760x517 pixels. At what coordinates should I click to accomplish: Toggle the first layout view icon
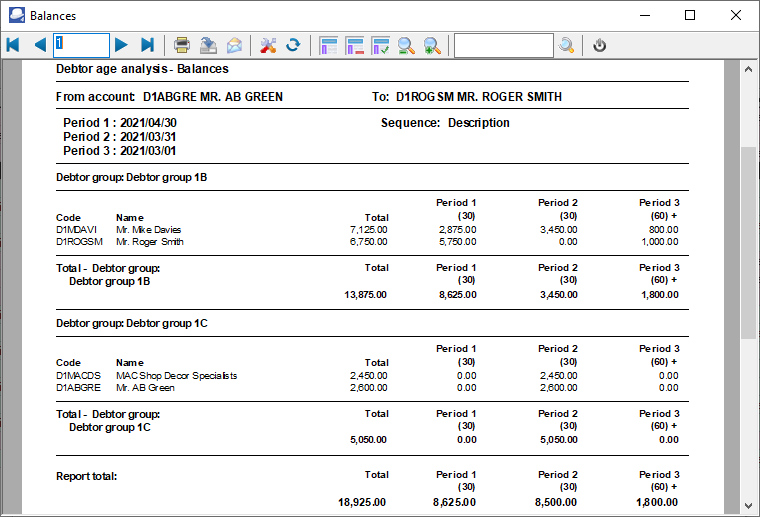(x=328, y=45)
